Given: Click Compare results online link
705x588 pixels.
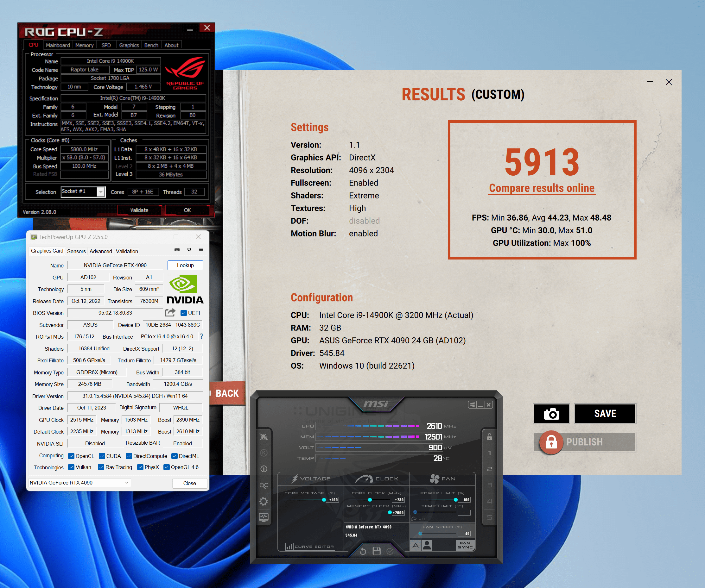Looking at the screenshot, I should click(x=542, y=188).
